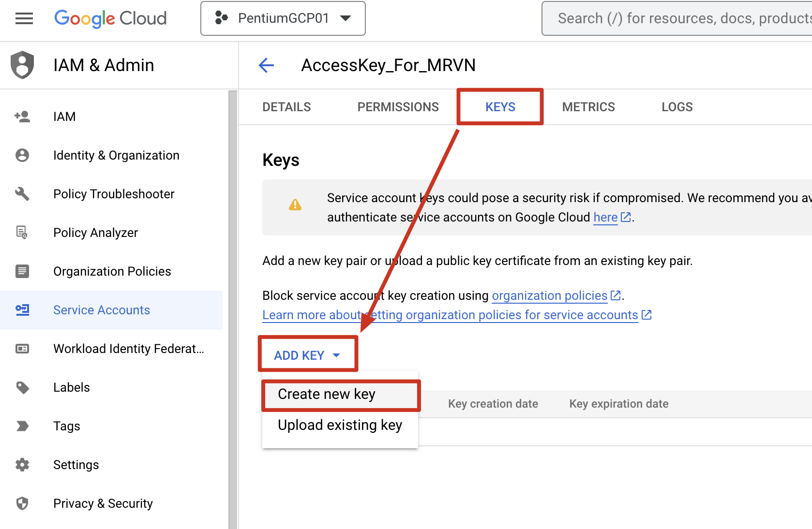Open Learn more about setting organization policies

coord(450,315)
